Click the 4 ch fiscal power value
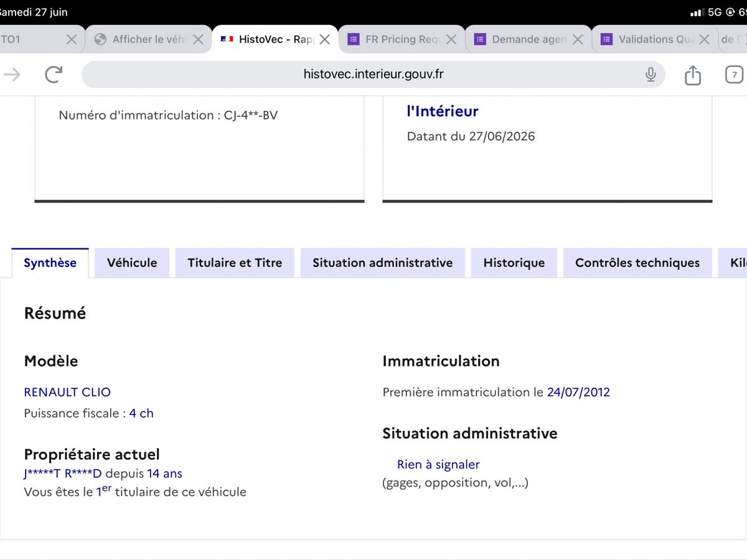 click(x=141, y=413)
